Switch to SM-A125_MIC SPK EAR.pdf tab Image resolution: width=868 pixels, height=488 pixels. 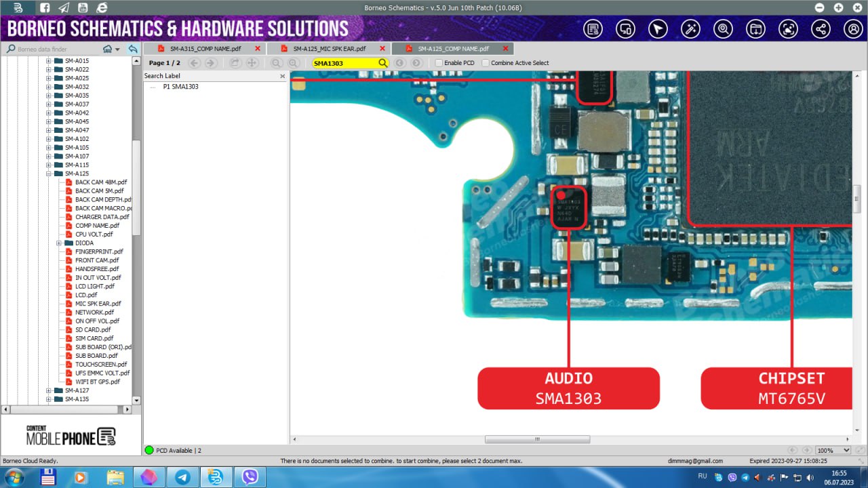[329, 49]
